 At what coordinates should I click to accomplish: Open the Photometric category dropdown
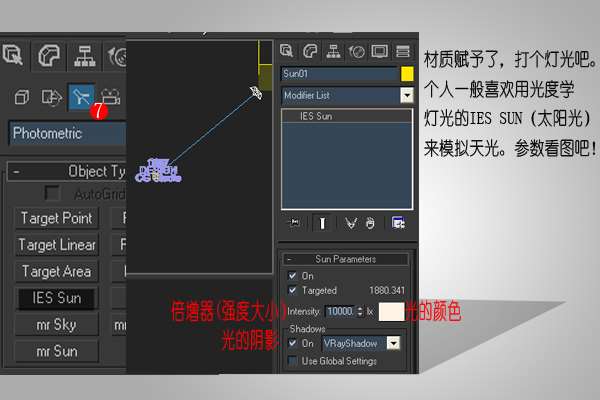(67, 133)
